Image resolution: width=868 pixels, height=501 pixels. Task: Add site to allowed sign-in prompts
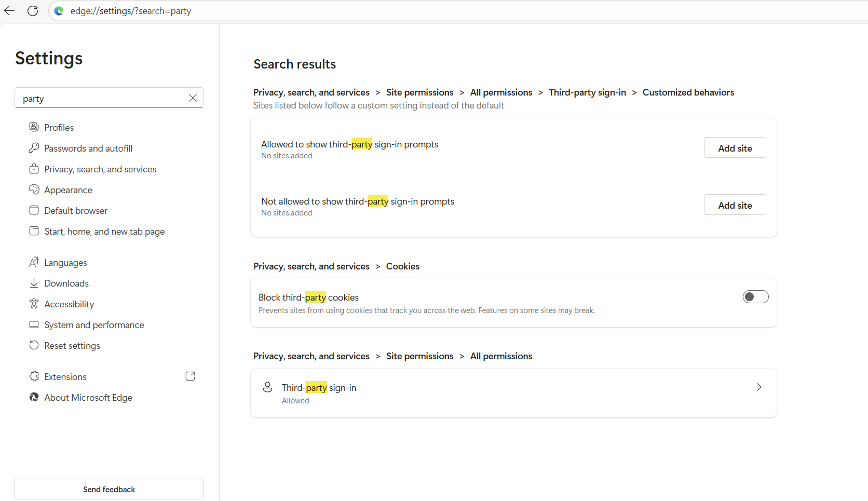click(x=735, y=148)
